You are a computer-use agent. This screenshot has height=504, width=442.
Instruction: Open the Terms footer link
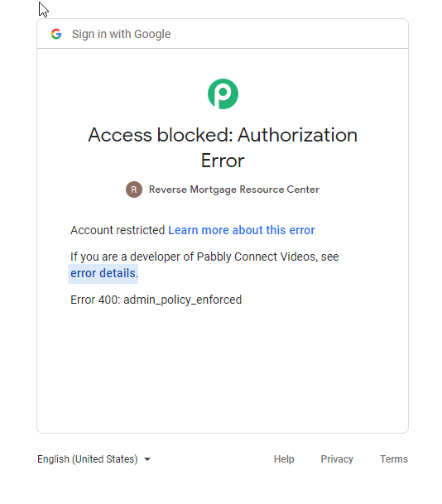pyautogui.click(x=394, y=459)
